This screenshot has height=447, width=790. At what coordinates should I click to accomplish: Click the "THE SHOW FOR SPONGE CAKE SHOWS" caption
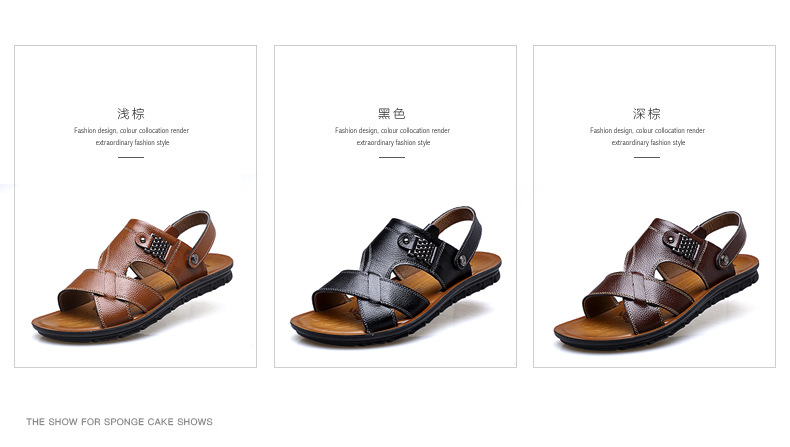(x=119, y=422)
